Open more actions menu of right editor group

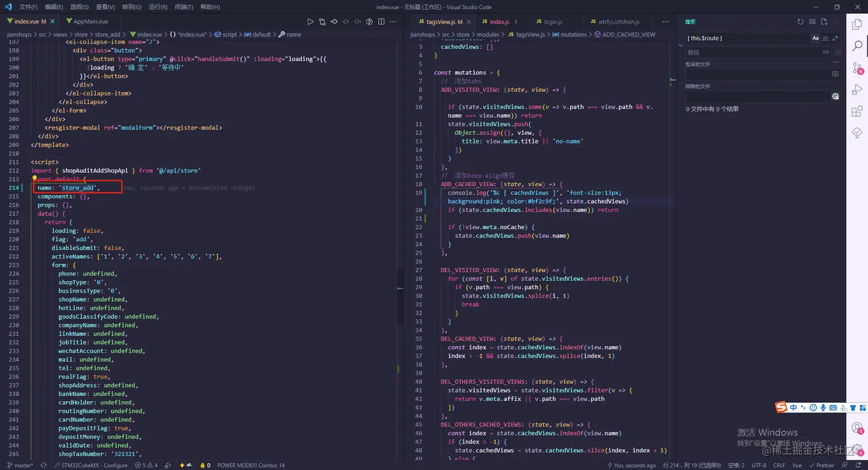pos(665,22)
